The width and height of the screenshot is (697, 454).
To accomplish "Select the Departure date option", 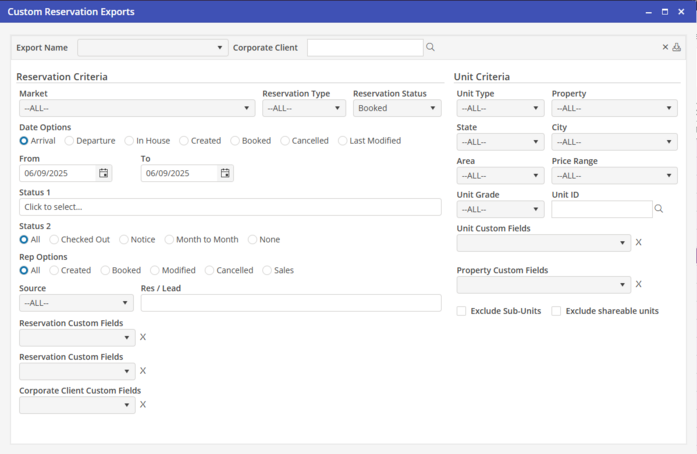I will [70, 141].
